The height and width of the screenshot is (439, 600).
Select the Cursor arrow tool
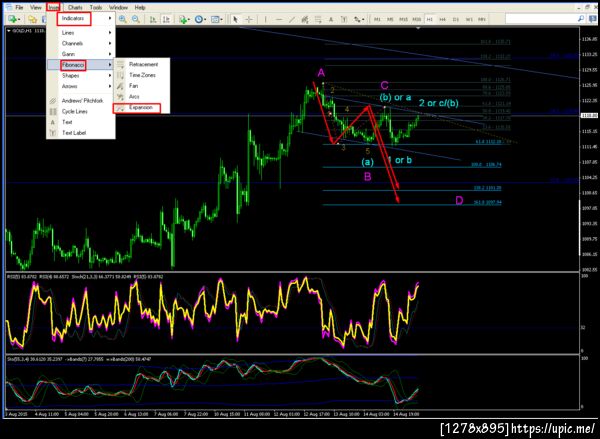235,19
